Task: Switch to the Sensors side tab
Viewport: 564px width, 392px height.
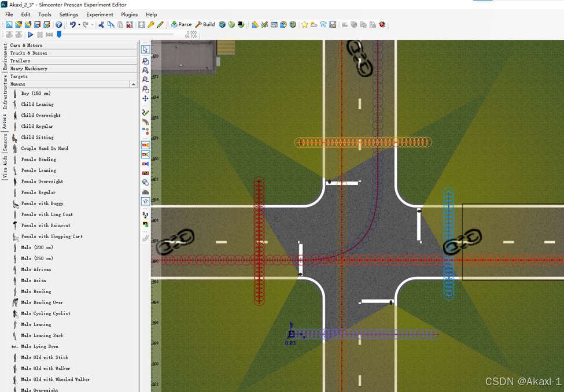Action: tap(5, 142)
